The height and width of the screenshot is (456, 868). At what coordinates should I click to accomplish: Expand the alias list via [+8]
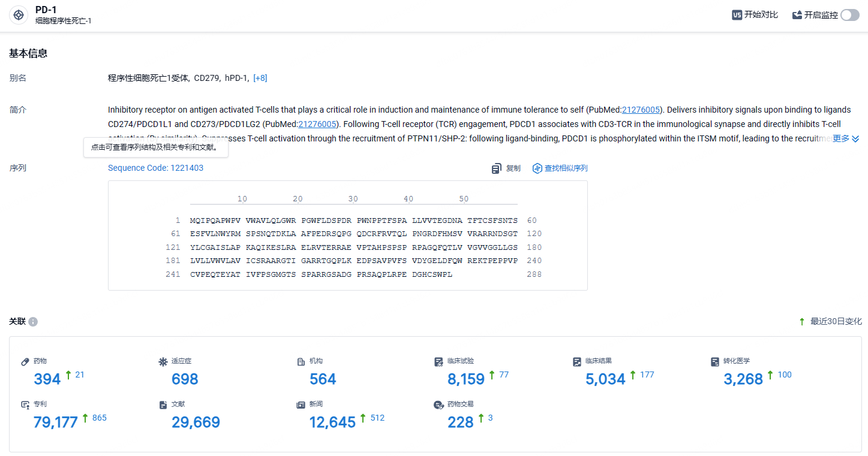(260, 78)
